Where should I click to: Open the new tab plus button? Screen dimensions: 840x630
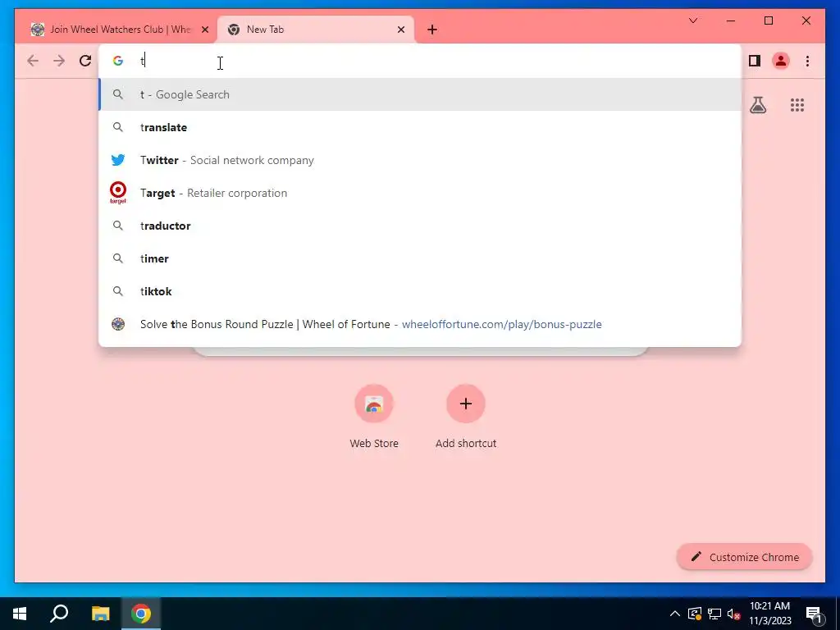(x=432, y=30)
